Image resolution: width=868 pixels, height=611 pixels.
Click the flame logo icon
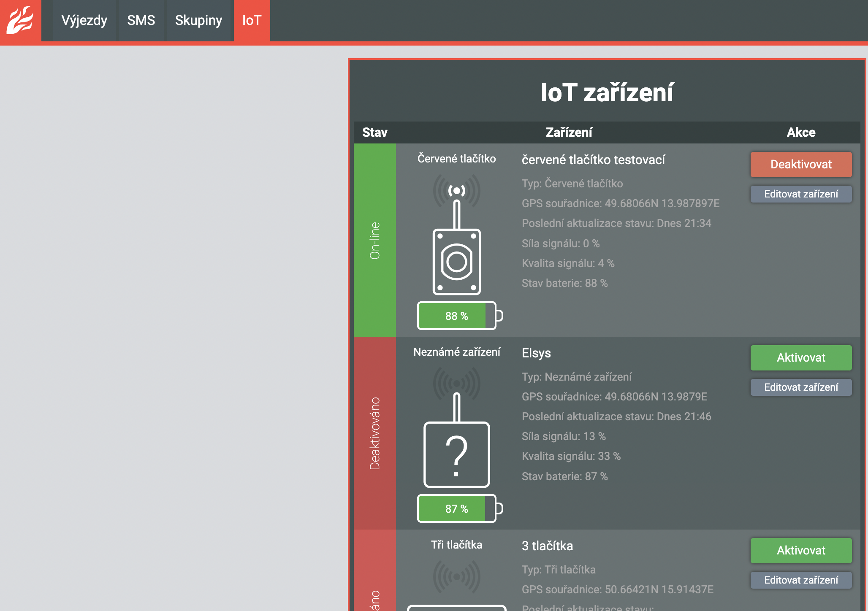(20, 20)
